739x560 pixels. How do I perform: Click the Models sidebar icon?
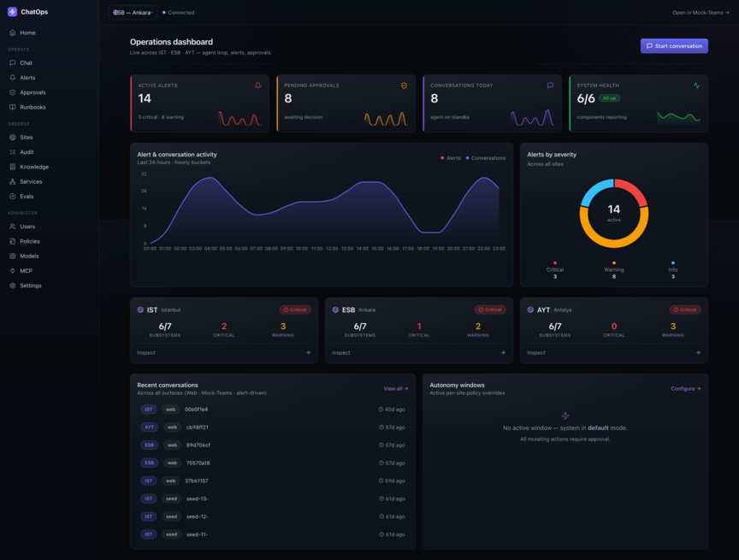13,256
